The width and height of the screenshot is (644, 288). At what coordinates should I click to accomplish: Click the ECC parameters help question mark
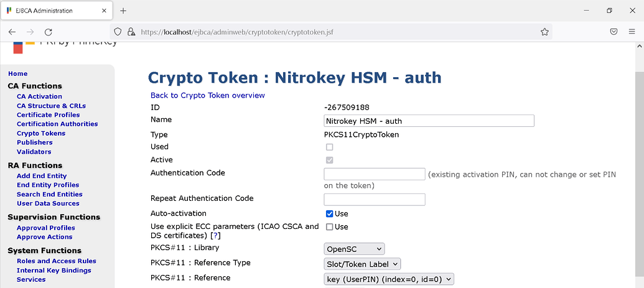[215, 236]
